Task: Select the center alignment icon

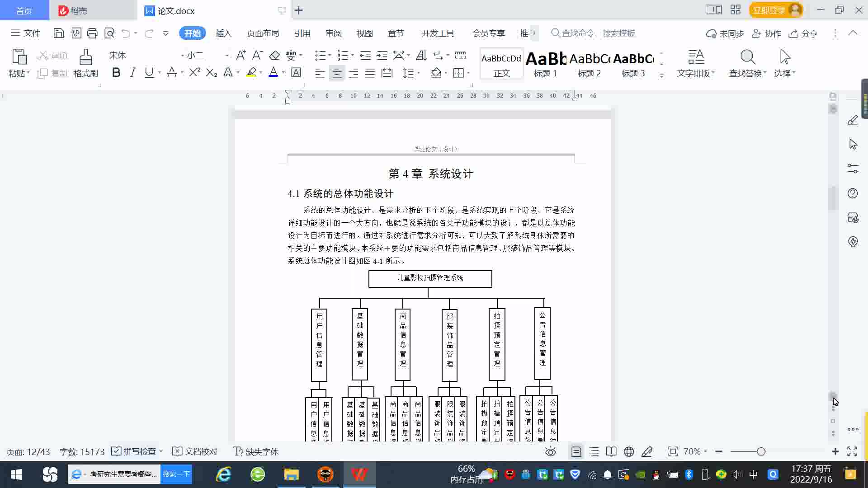Action: tap(336, 73)
